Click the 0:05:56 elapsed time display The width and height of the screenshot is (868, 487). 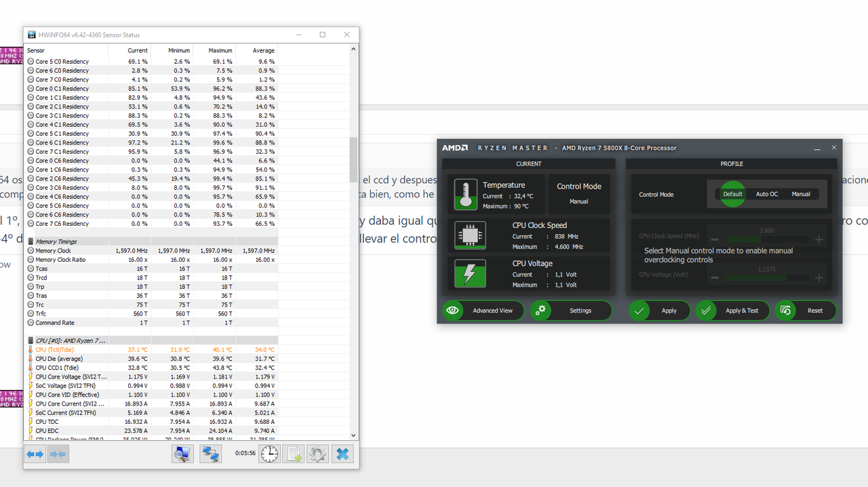coord(245,453)
